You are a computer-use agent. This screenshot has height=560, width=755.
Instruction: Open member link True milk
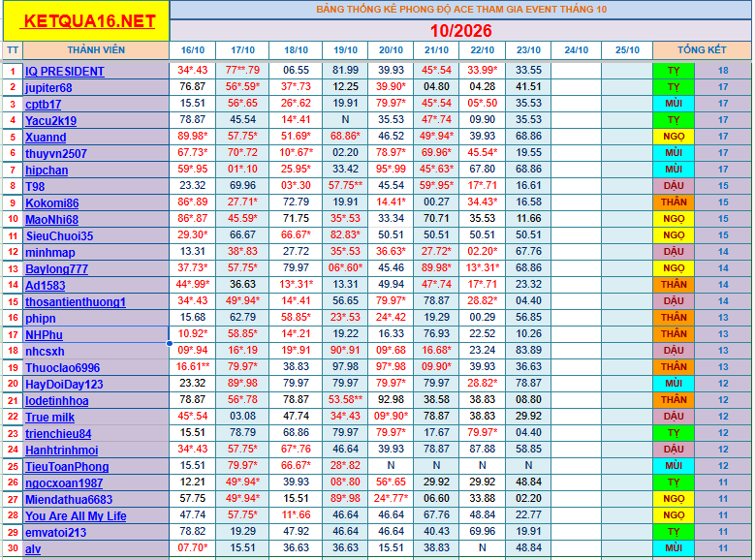click(49, 417)
